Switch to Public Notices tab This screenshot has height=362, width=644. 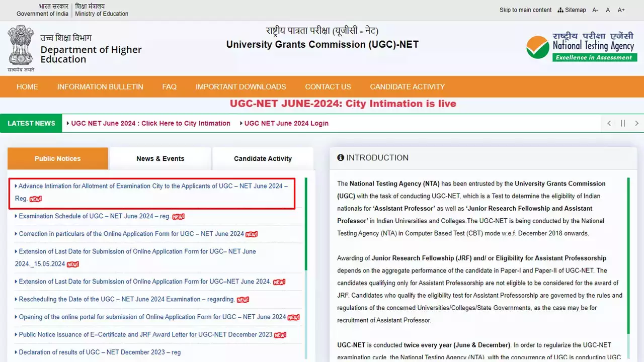click(58, 158)
